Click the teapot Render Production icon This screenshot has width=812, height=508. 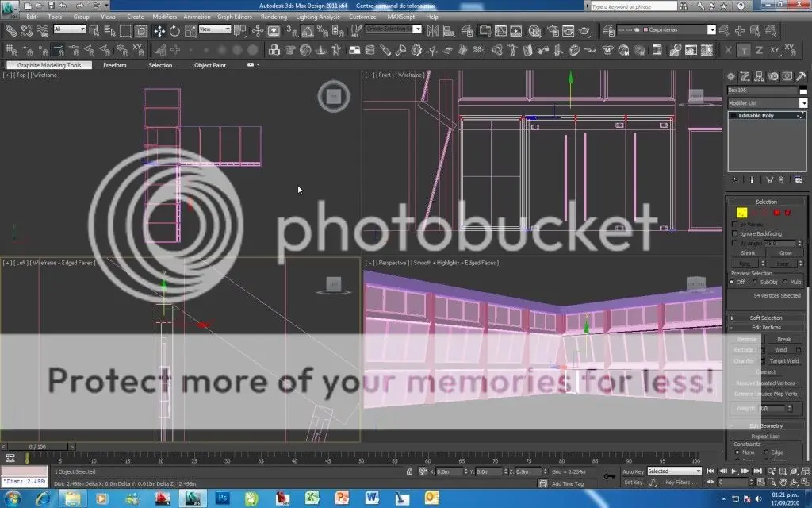(x=584, y=31)
